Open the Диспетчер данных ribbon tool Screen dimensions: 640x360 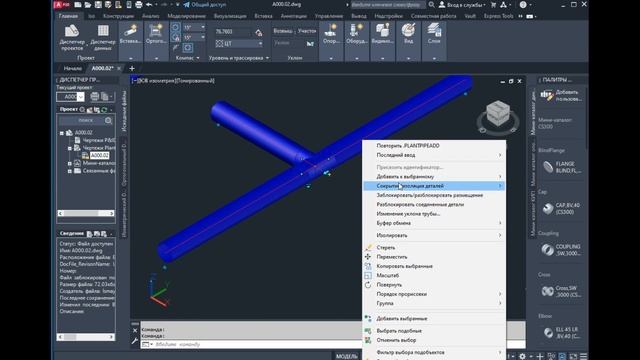click(102, 37)
